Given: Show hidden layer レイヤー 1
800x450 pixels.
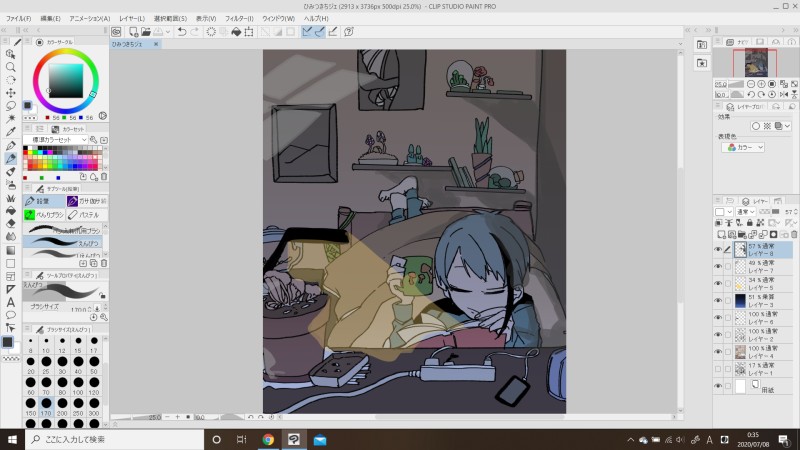Looking at the screenshot, I should click(718, 369).
